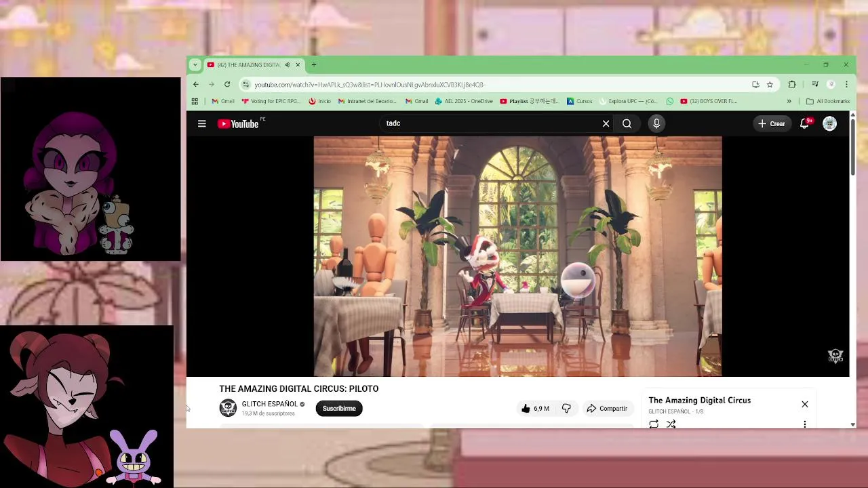The image size is (868, 488).
Task: Open the YouTube account avatar menu
Action: pos(829,123)
